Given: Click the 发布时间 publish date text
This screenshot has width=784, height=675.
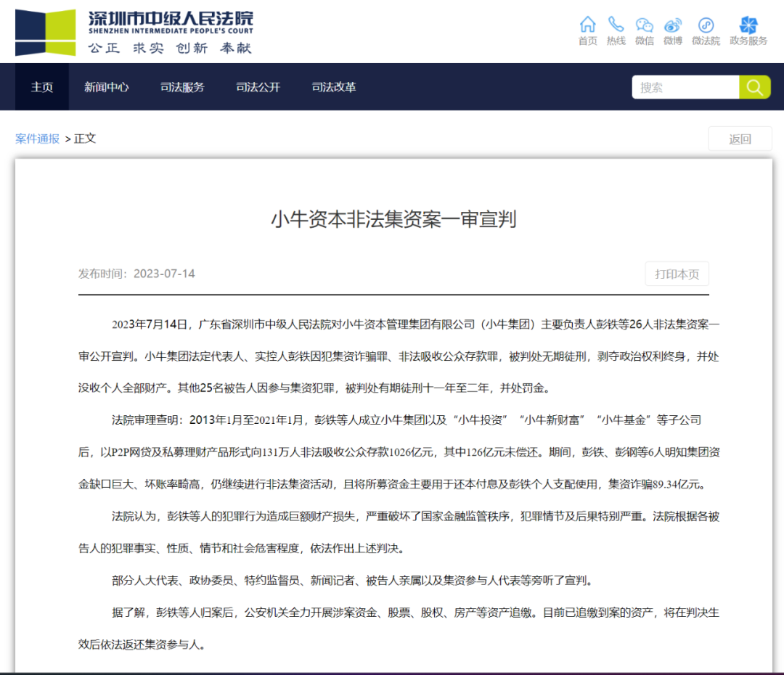Looking at the screenshot, I should [x=136, y=274].
